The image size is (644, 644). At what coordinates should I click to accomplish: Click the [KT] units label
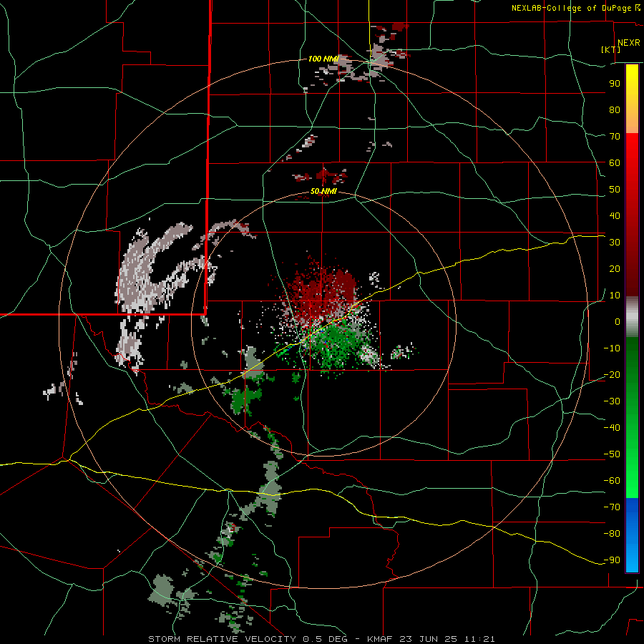[x=611, y=49]
